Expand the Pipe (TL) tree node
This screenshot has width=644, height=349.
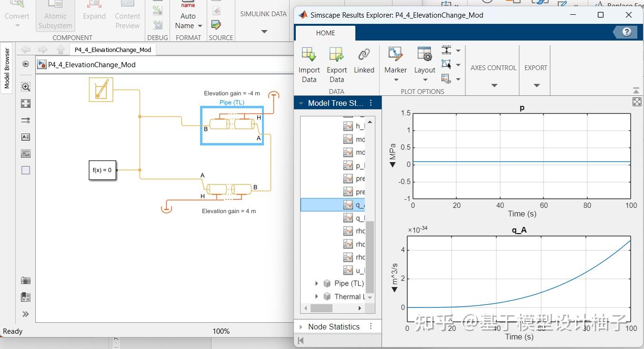(316, 283)
